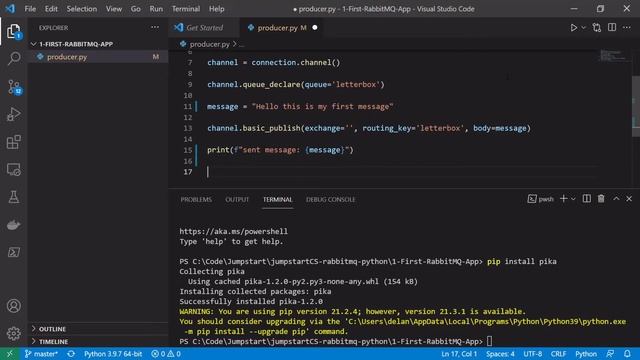The width and height of the screenshot is (640, 360).
Task: Open the run button dropdown arrow
Action: coord(583,28)
